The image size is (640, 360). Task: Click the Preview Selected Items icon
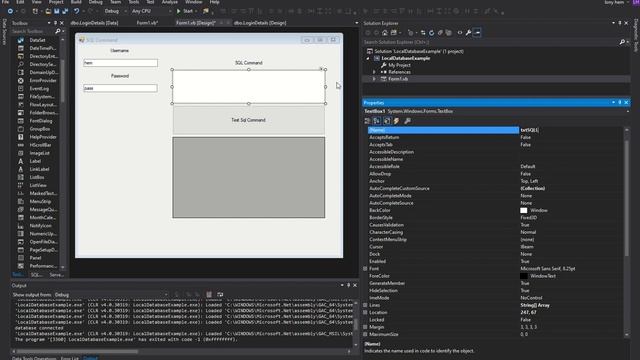tap(477, 33)
